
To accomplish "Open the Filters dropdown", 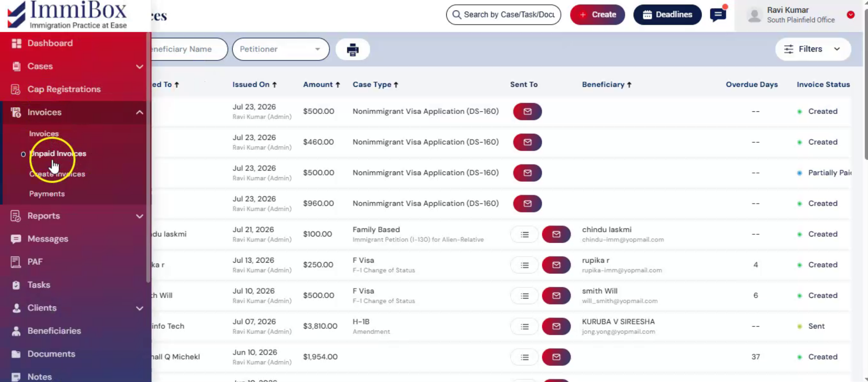I will [813, 49].
